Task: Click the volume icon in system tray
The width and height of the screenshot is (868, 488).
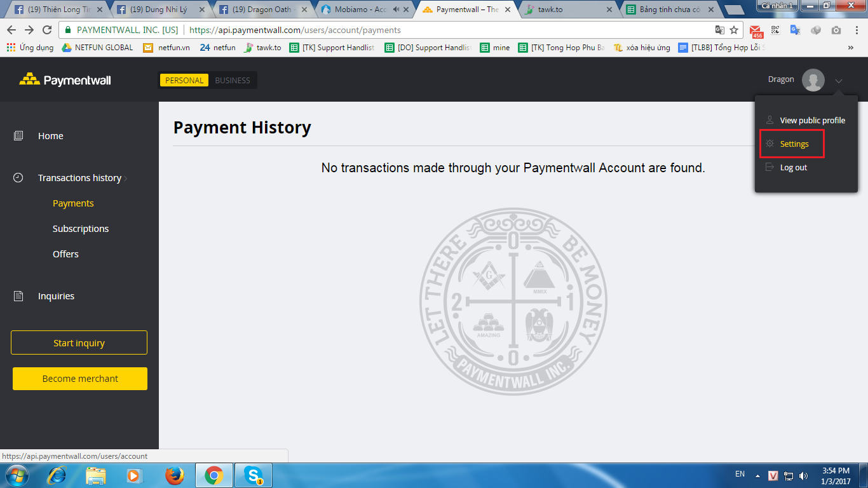Action: (804, 475)
